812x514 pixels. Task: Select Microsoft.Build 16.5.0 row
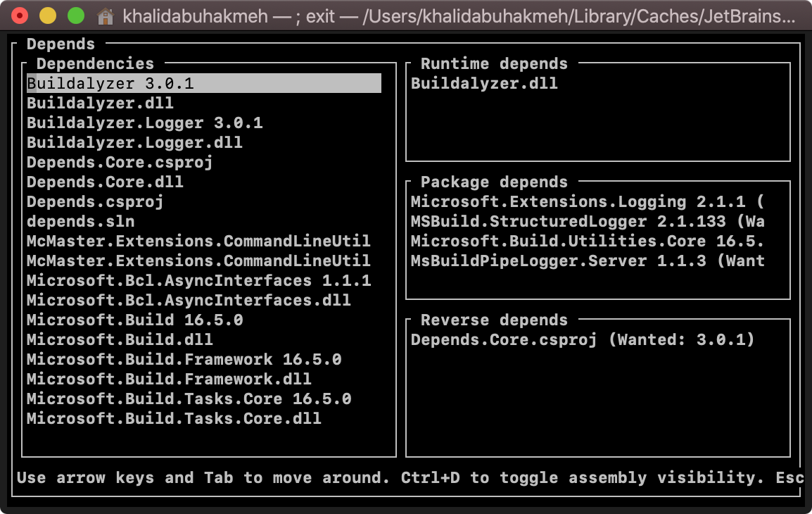(134, 320)
